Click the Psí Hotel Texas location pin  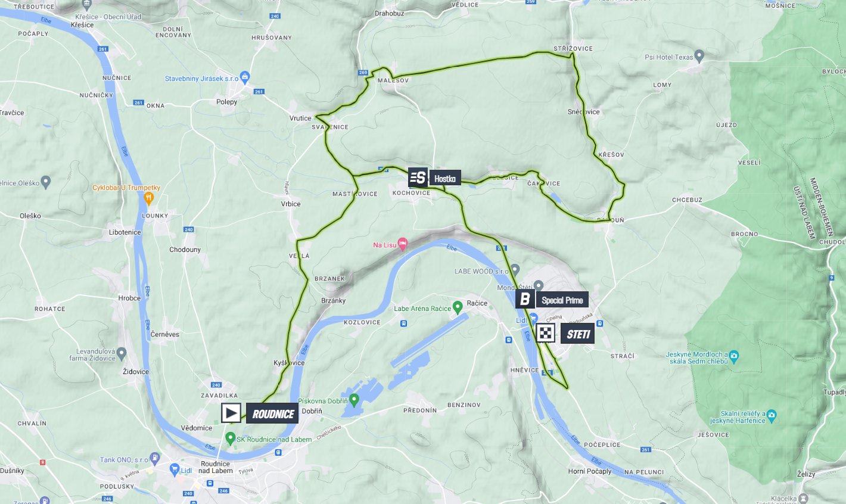[699, 56]
